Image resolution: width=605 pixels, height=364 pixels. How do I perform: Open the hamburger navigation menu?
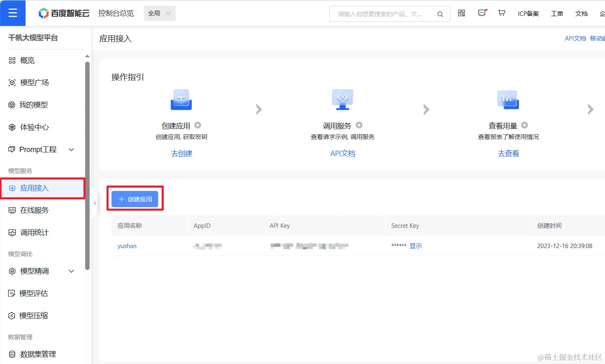point(13,13)
